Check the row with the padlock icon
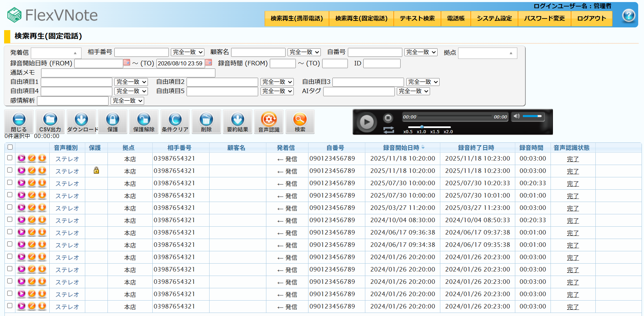Screen dimensions: 644x316 10,170
